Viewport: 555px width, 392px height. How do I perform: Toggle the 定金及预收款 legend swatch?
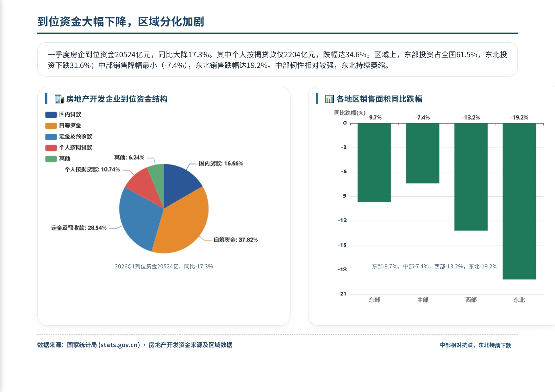(x=51, y=137)
